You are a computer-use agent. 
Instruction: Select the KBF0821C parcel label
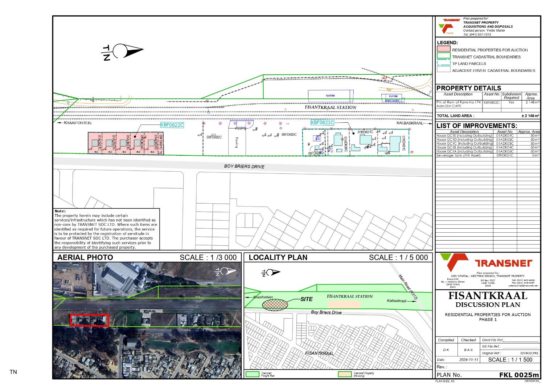point(322,123)
